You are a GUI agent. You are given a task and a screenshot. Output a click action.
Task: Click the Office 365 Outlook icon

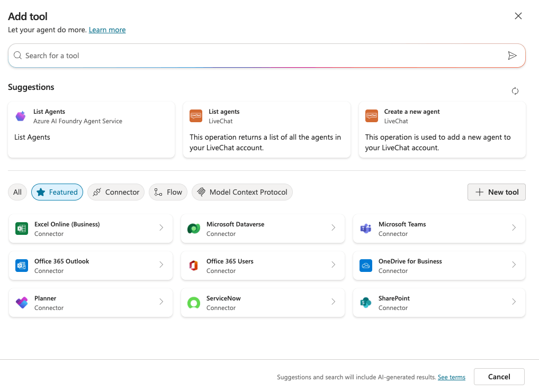click(22, 266)
